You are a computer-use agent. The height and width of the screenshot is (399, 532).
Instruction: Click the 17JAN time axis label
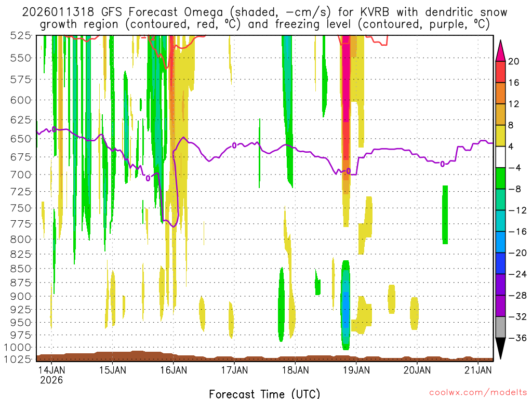(234, 370)
